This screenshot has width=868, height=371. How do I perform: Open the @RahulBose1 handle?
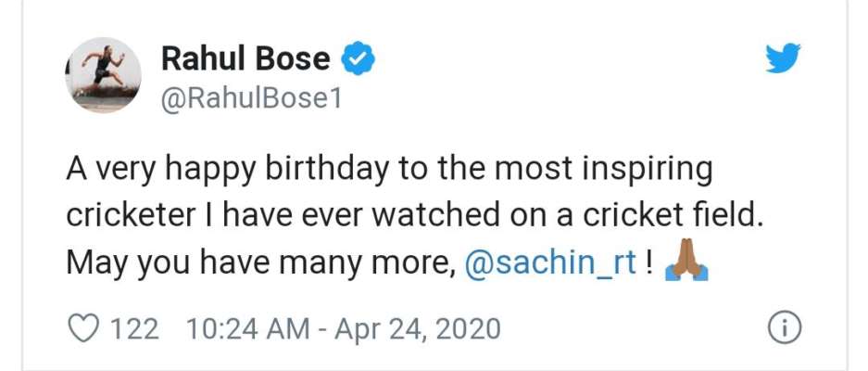252,99
